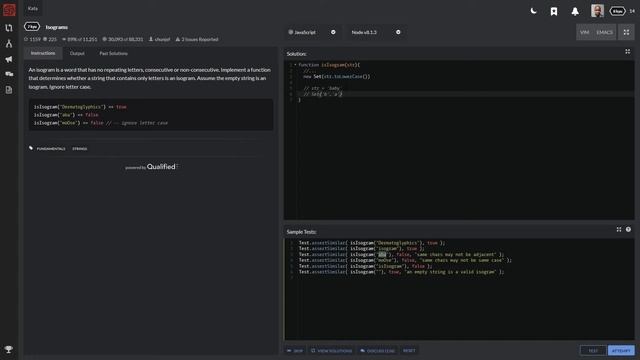This screenshot has width=640, height=360.
Task: Click the SKIP button
Action: pos(295,351)
